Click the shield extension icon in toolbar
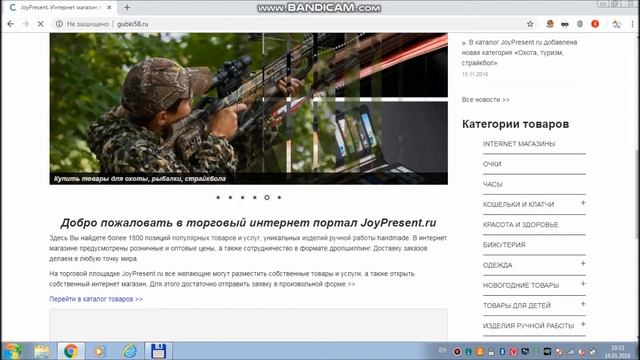 (580, 24)
